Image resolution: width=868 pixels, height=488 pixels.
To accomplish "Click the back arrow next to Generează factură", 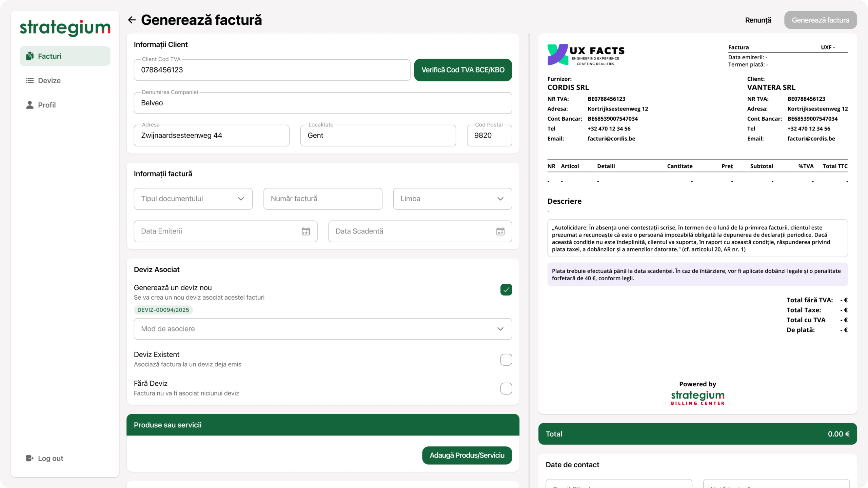I will coord(132,20).
